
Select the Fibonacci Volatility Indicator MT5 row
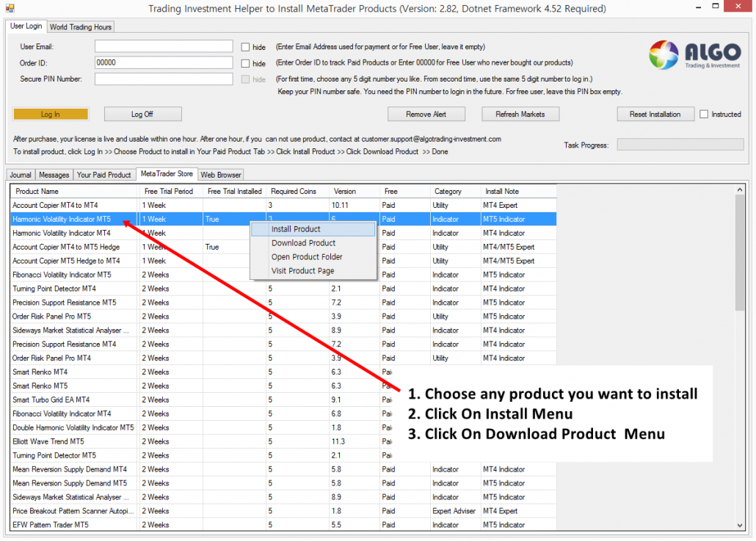(x=283, y=275)
